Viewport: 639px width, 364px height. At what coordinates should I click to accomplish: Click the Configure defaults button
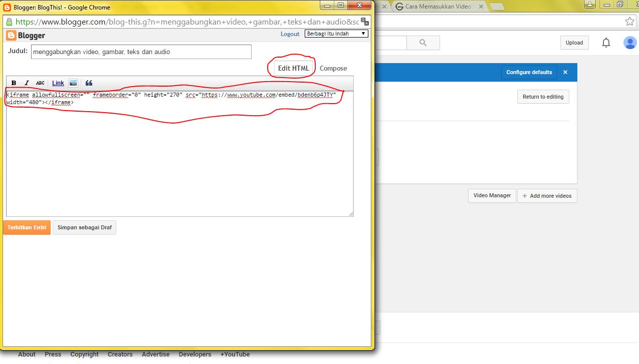(x=529, y=72)
